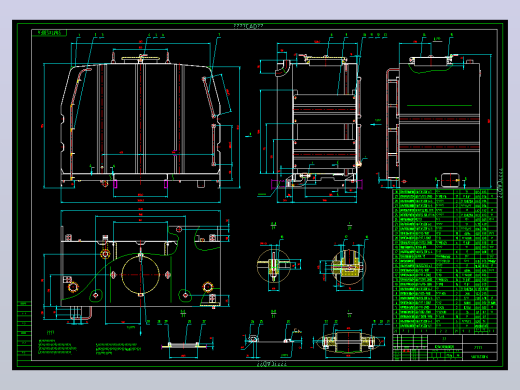Select the revision table on the left border
The height and width of the screenshot is (390, 520).
click(x=24, y=331)
